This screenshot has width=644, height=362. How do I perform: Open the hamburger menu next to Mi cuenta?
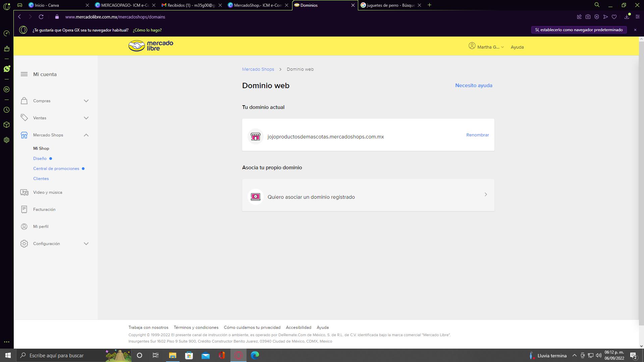coord(24,74)
